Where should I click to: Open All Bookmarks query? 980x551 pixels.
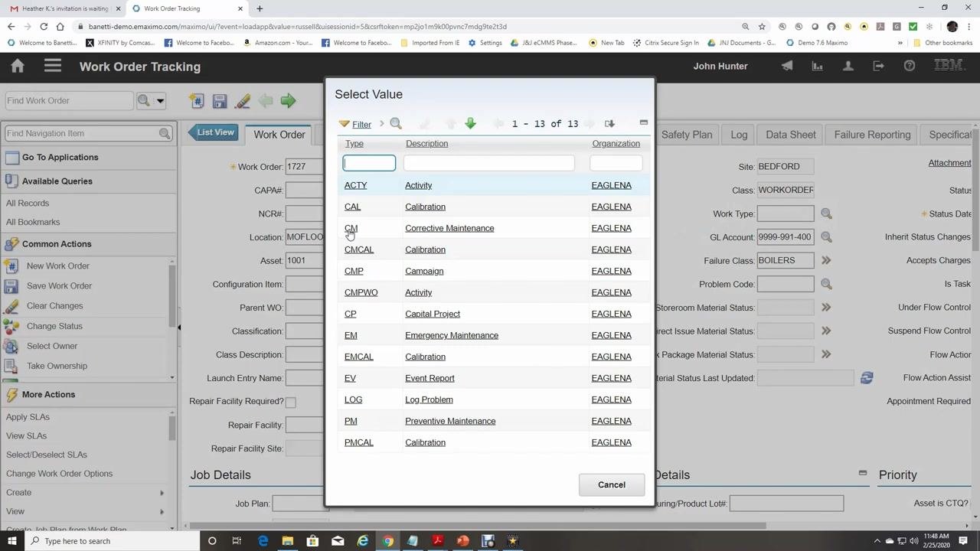(33, 222)
